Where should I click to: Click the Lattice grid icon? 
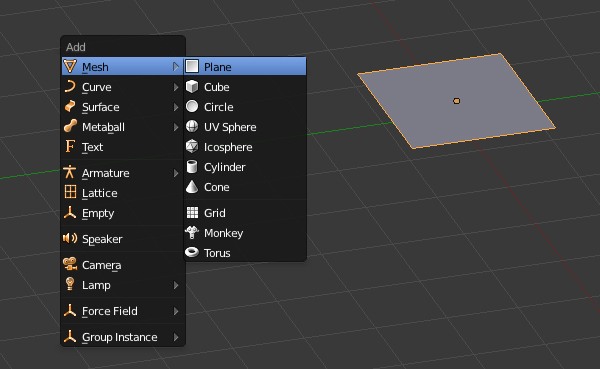point(70,192)
